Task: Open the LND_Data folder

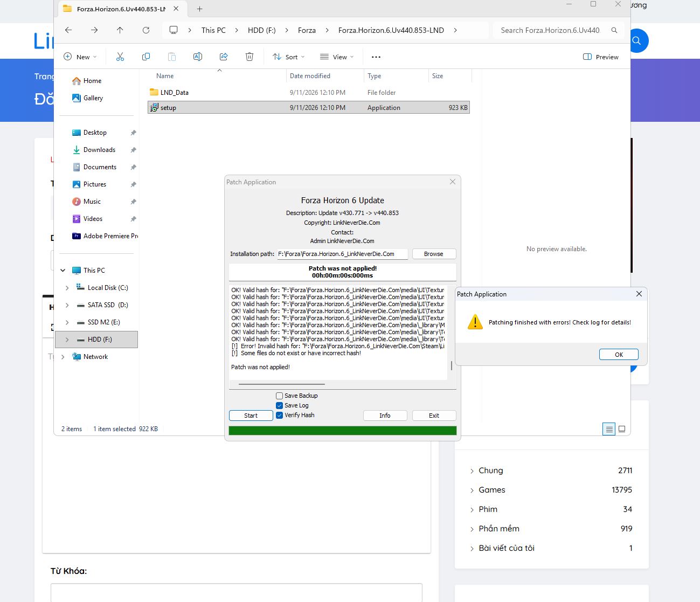Action: (175, 92)
